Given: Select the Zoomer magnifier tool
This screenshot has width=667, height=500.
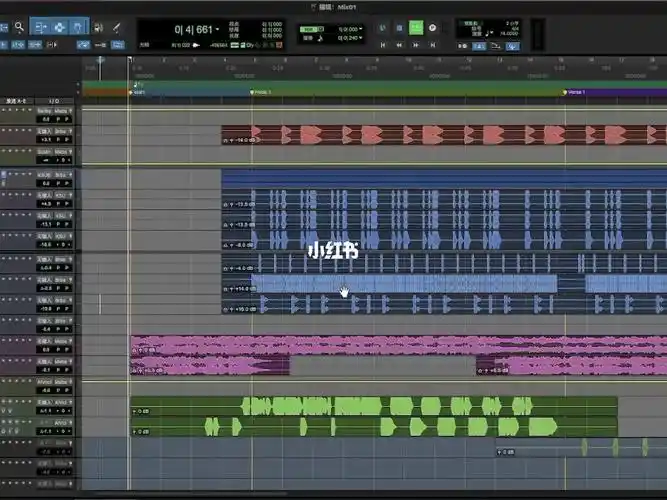Looking at the screenshot, I should pos(19,28).
